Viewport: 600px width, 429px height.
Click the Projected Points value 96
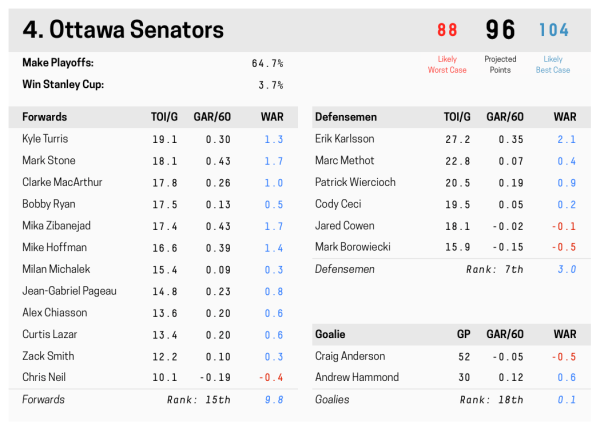(500, 30)
